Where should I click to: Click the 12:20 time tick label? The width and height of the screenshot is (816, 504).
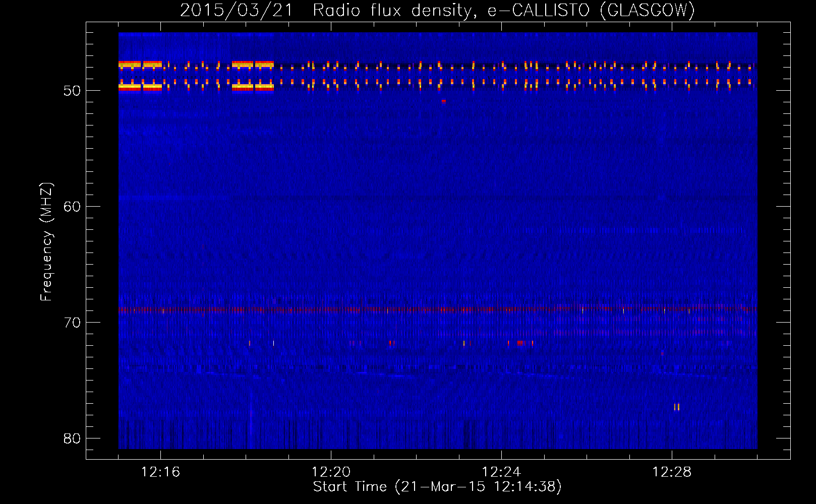pyautogui.click(x=331, y=472)
